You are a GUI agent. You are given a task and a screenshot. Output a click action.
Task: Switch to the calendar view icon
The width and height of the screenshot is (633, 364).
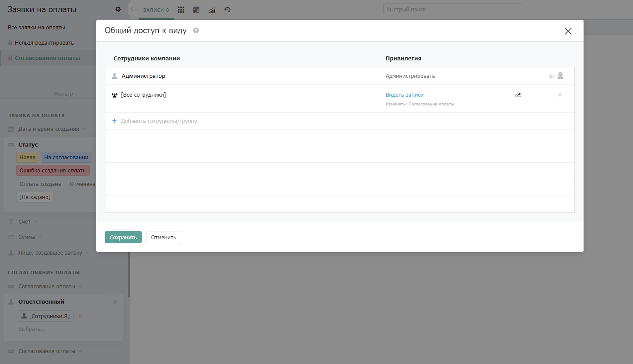coord(196,10)
